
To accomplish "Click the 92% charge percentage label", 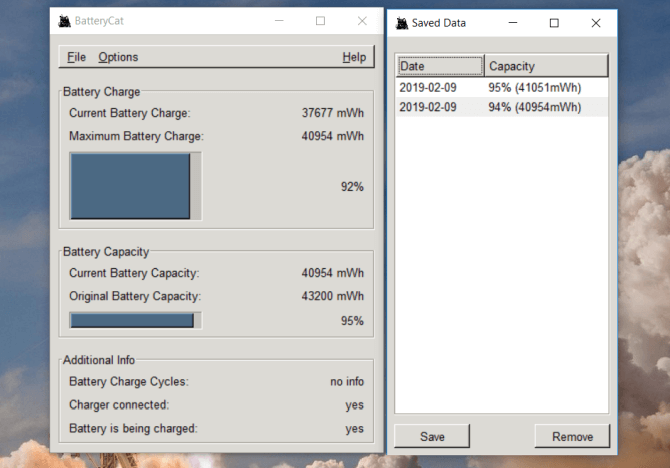I will [352, 187].
